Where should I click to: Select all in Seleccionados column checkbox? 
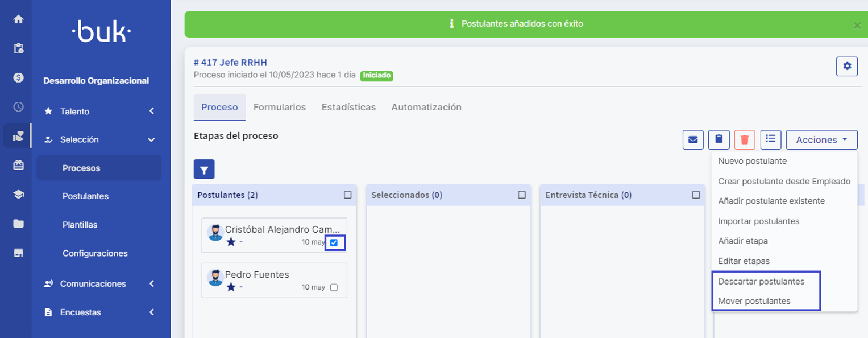coord(522,195)
